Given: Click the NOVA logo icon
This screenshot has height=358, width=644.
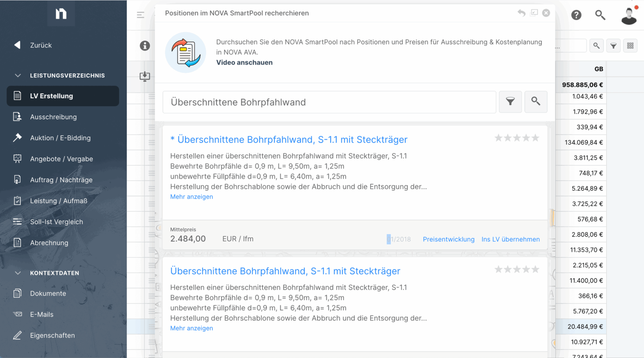Looking at the screenshot, I should 61,14.
